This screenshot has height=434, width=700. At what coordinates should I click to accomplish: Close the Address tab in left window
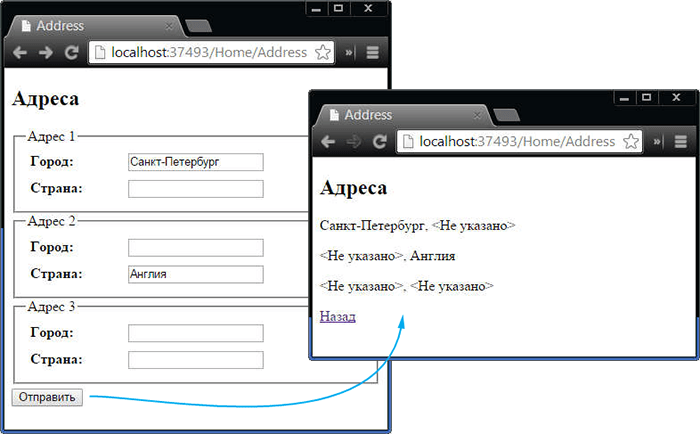coord(169,26)
